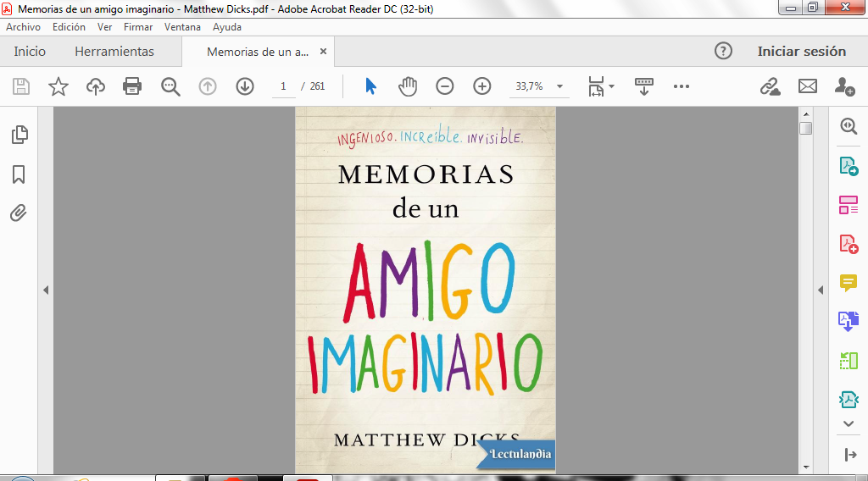The width and height of the screenshot is (868, 481).
Task: Collapse the tools pane with bottom arrow icon
Action: tap(850, 455)
